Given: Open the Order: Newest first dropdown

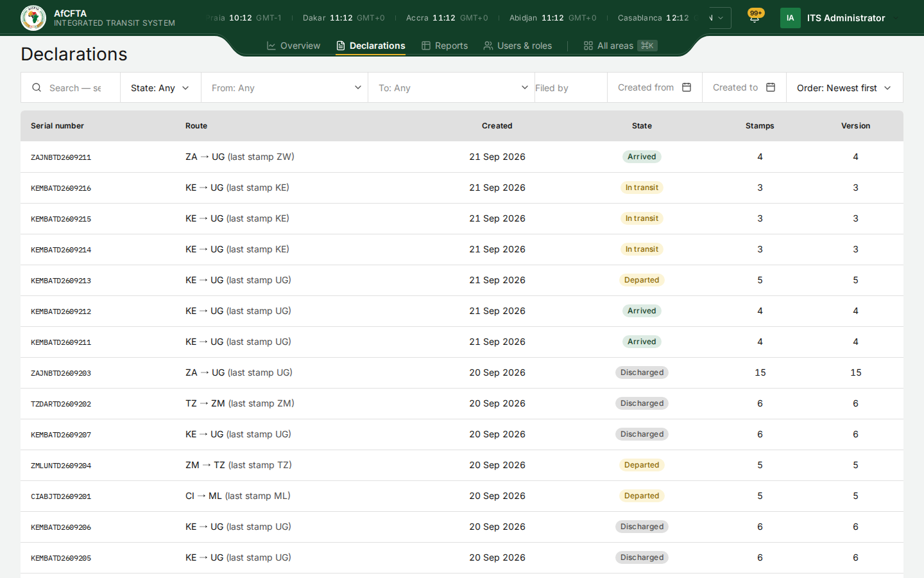Looking at the screenshot, I should 844,87.
